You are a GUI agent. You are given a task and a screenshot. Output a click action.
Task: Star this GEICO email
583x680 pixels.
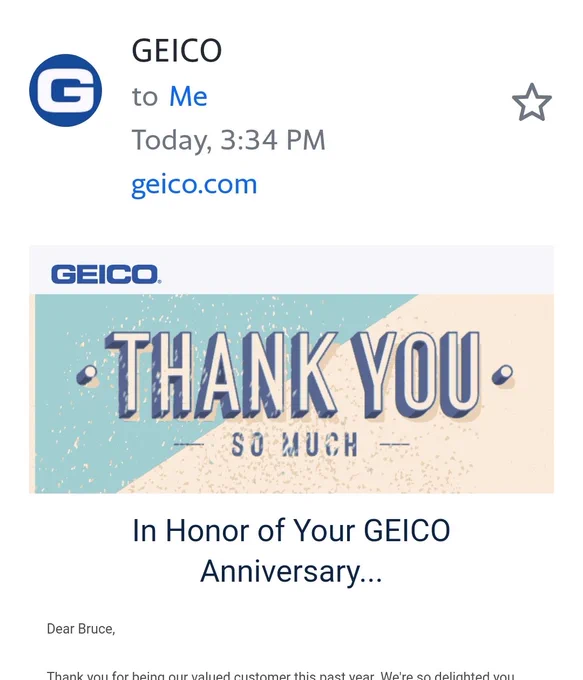click(532, 102)
